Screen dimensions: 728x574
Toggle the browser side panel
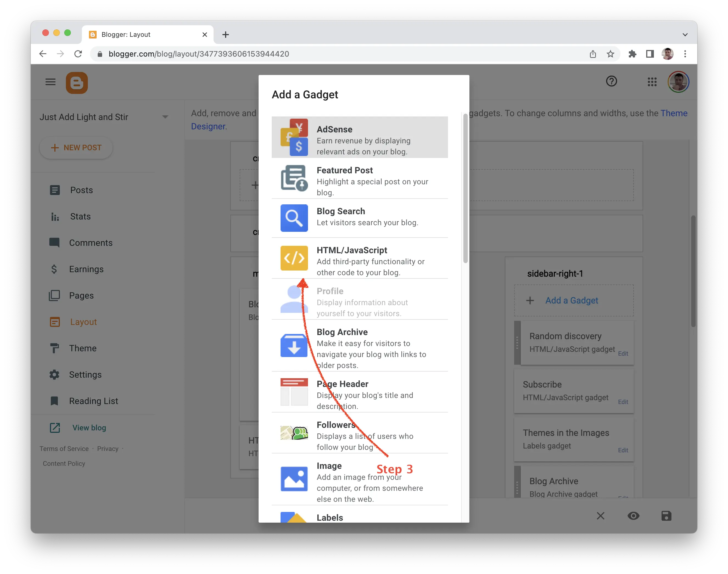tap(650, 54)
